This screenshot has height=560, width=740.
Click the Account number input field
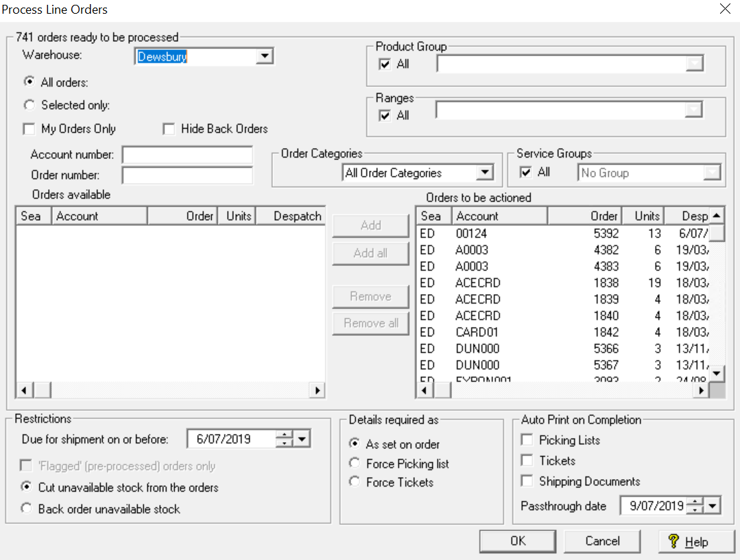point(187,155)
